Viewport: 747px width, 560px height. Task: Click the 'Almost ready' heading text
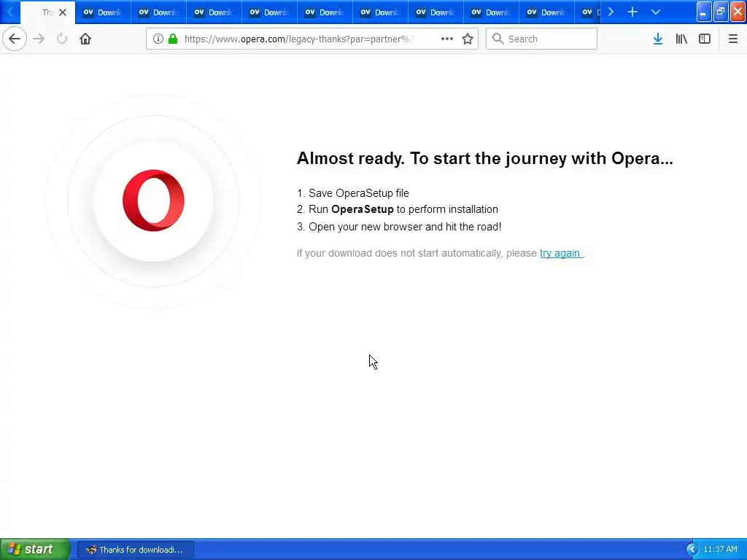click(485, 158)
